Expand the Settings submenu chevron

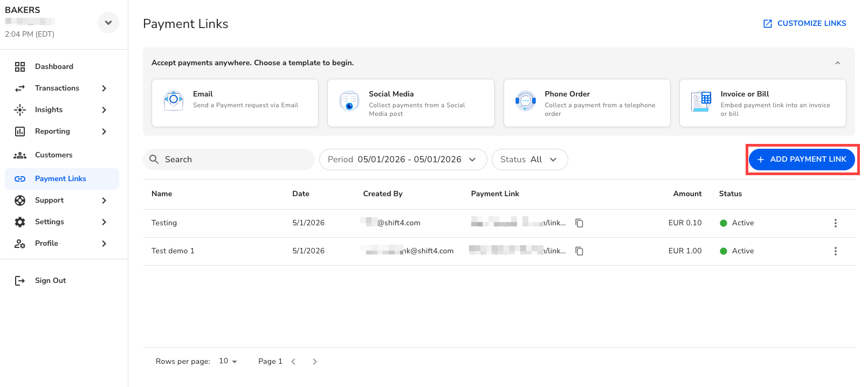[104, 222]
